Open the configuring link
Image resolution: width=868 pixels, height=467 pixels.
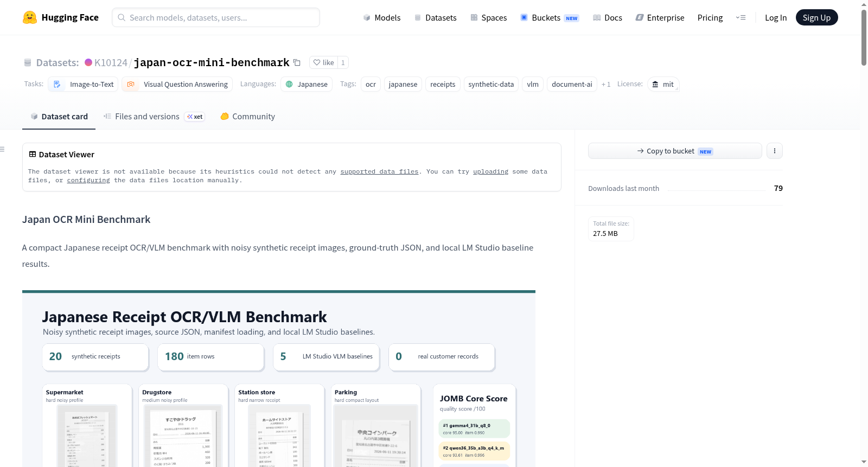[88, 180]
